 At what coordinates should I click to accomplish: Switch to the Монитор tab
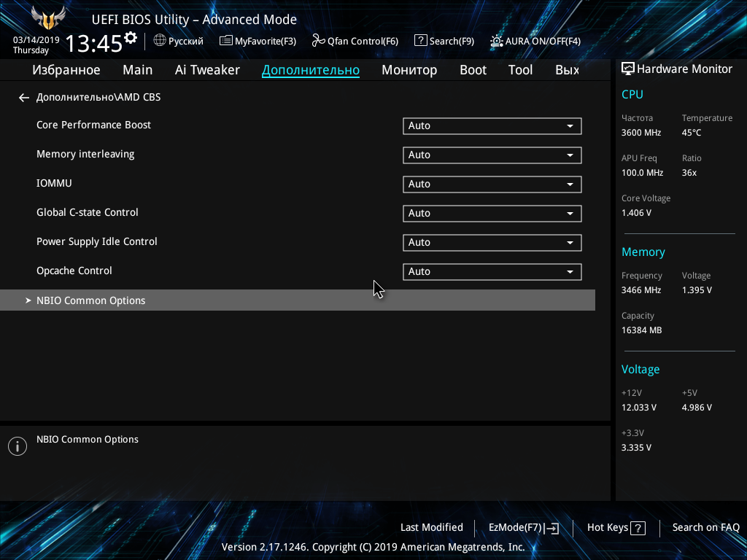click(x=409, y=70)
